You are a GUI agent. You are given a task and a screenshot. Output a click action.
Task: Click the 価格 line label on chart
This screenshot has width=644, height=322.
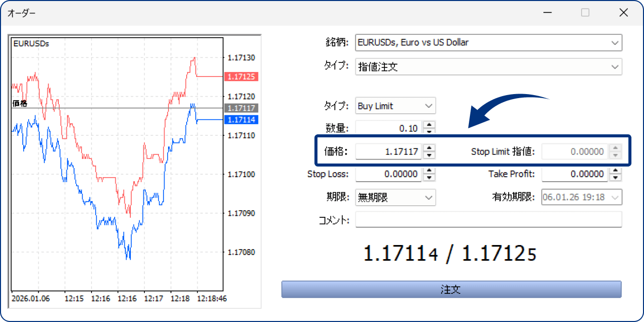click(20, 104)
